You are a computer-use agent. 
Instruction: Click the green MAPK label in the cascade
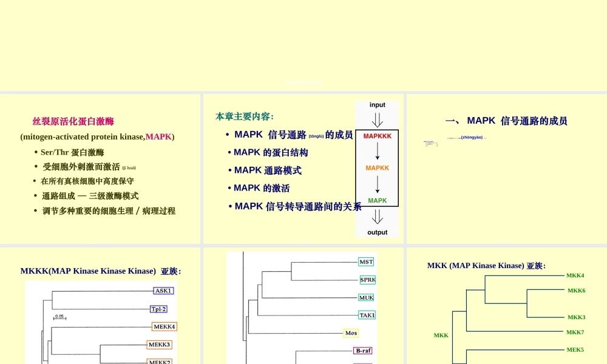click(377, 200)
